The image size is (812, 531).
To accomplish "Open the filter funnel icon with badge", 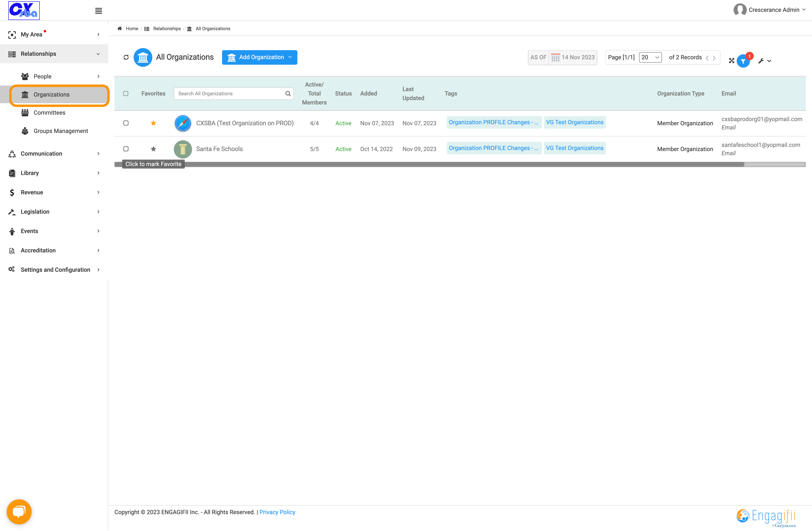I will [x=743, y=61].
